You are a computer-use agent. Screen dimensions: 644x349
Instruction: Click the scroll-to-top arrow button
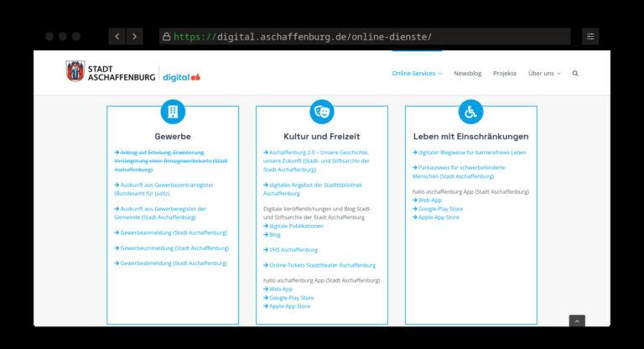577,321
